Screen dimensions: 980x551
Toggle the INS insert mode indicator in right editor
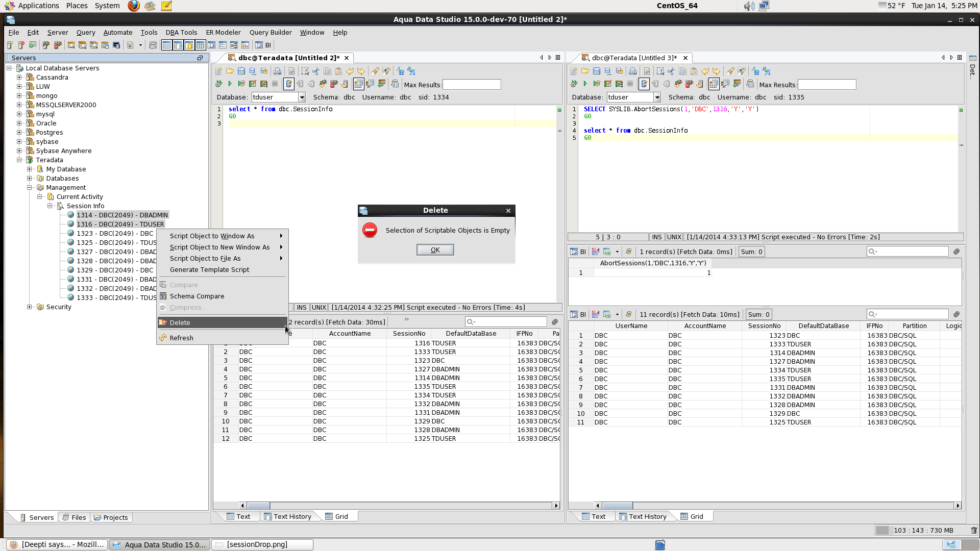(656, 237)
